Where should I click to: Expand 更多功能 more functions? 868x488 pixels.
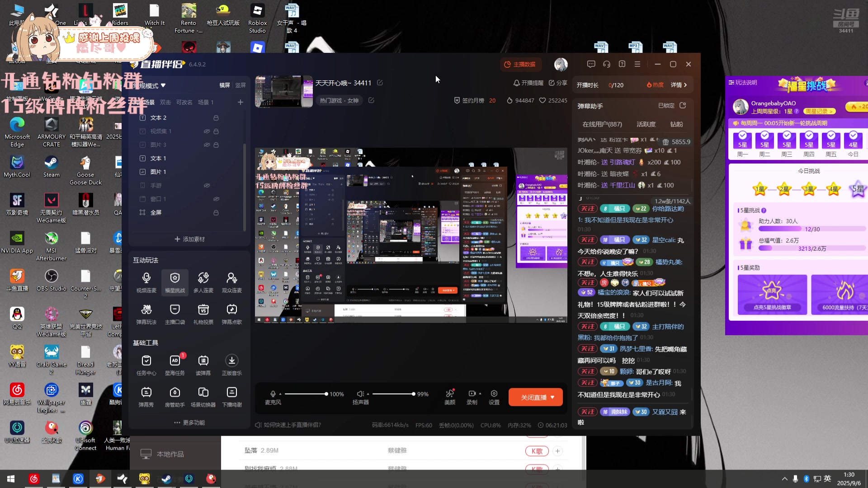189,422
